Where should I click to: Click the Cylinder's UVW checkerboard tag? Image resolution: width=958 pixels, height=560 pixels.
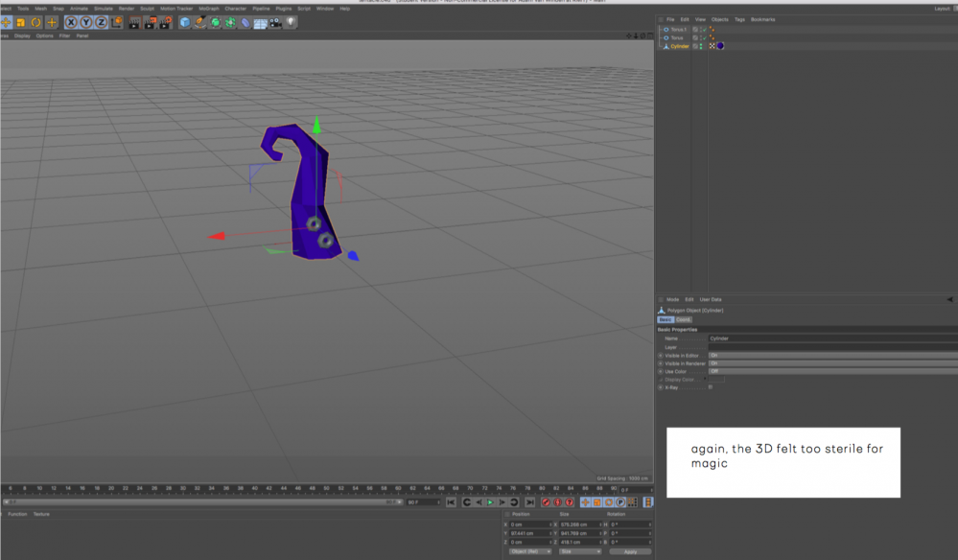[x=712, y=46]
